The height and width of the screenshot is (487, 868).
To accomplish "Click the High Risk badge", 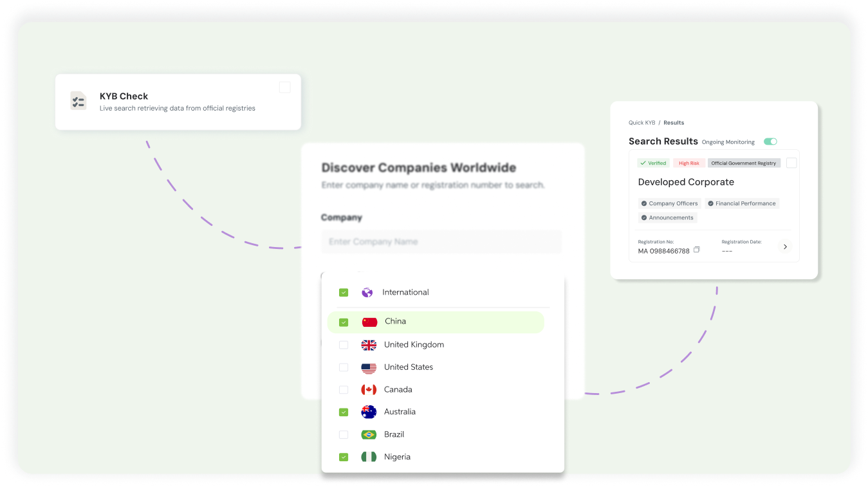I will [689, 163].
